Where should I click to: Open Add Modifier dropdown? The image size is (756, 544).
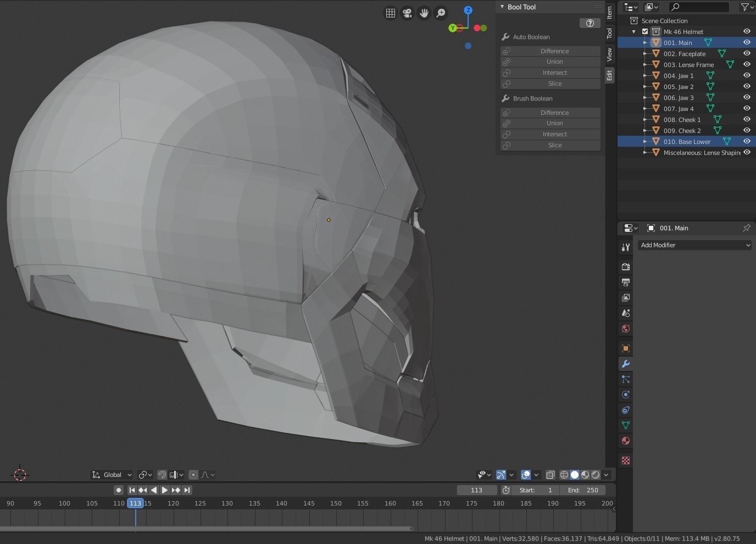(x=695, y=245)
